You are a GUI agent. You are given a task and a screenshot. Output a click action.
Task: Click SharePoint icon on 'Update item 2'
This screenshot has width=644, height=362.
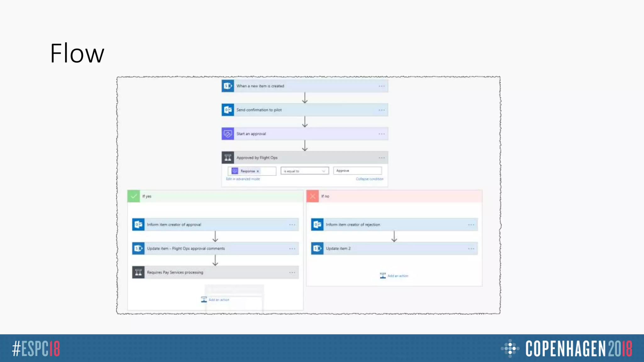pyautogui.click(x=317, y=249)
